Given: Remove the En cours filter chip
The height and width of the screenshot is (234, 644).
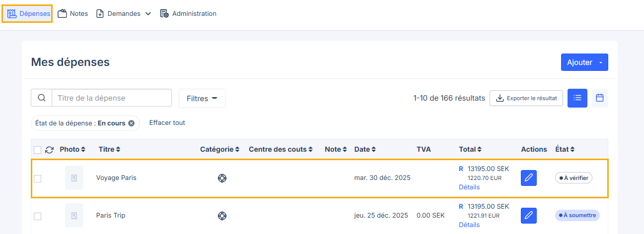Looking at the screenshot, I should (131, 123).
